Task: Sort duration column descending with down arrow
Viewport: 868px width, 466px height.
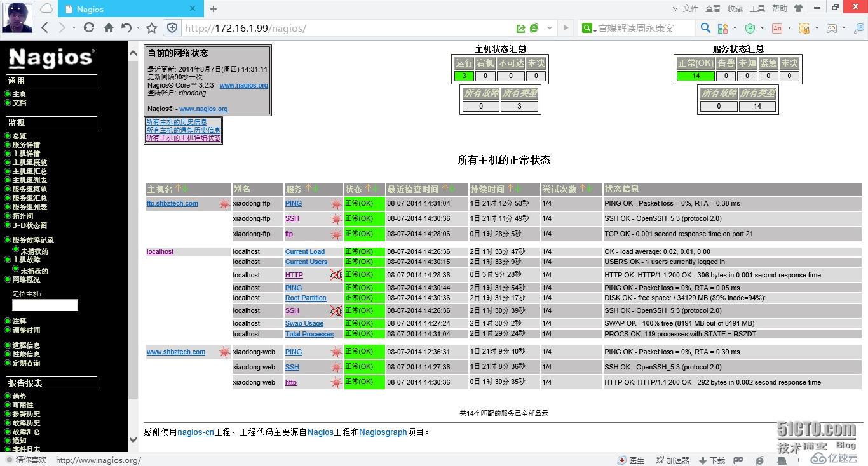Action: point(519,189)
